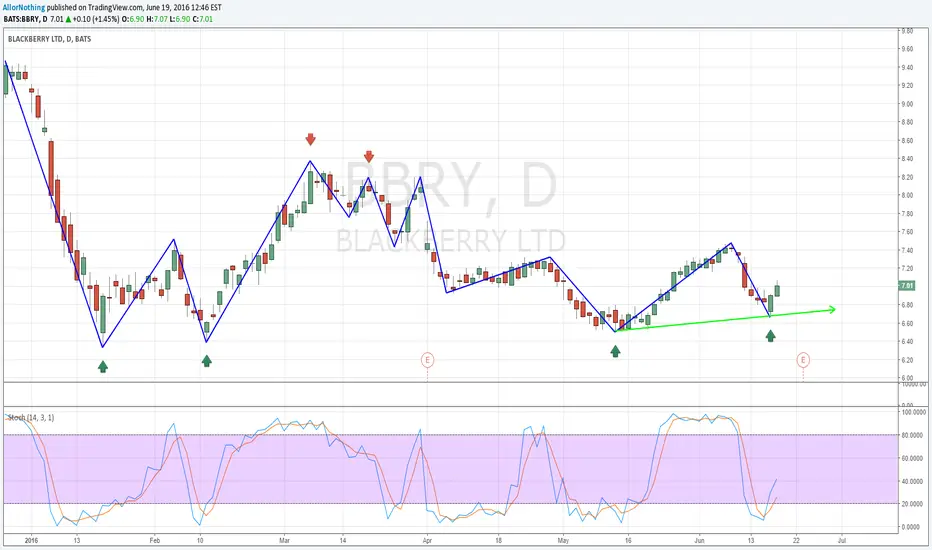Click the H:7.07 high value
Viewport: 932px width, 550px height.
pyautogui.click(x=157, y=19)
